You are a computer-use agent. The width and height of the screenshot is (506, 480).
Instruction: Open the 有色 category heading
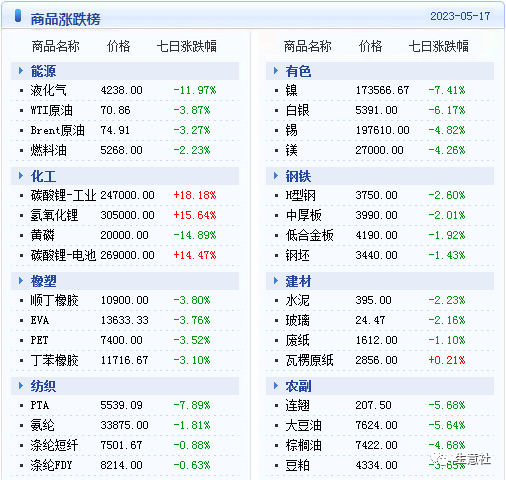click(x=298, y=71)
